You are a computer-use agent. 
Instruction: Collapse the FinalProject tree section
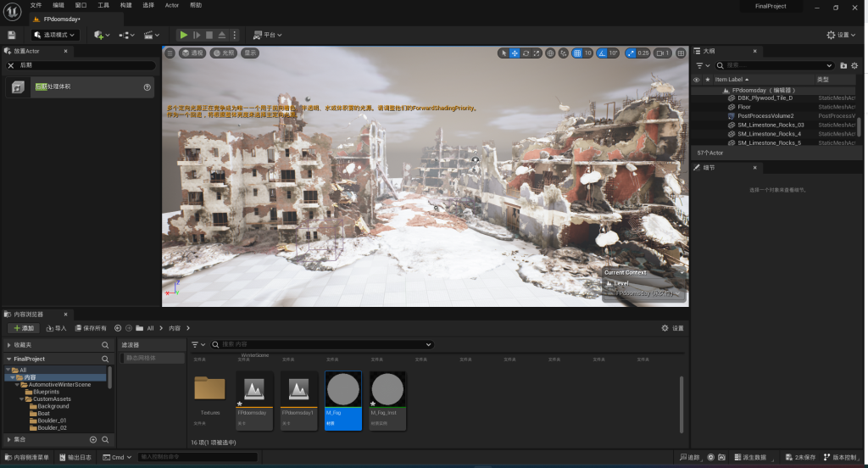8,359
